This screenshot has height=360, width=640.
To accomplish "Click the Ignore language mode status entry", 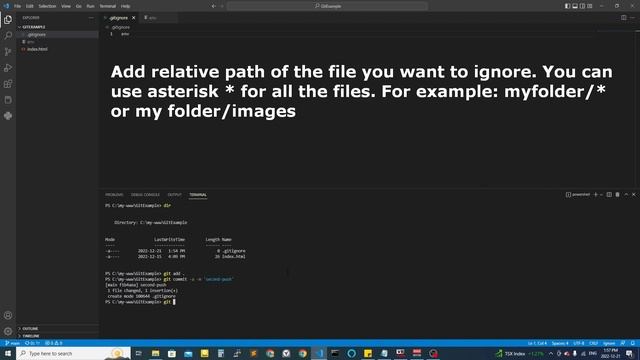I will [609, 343].
